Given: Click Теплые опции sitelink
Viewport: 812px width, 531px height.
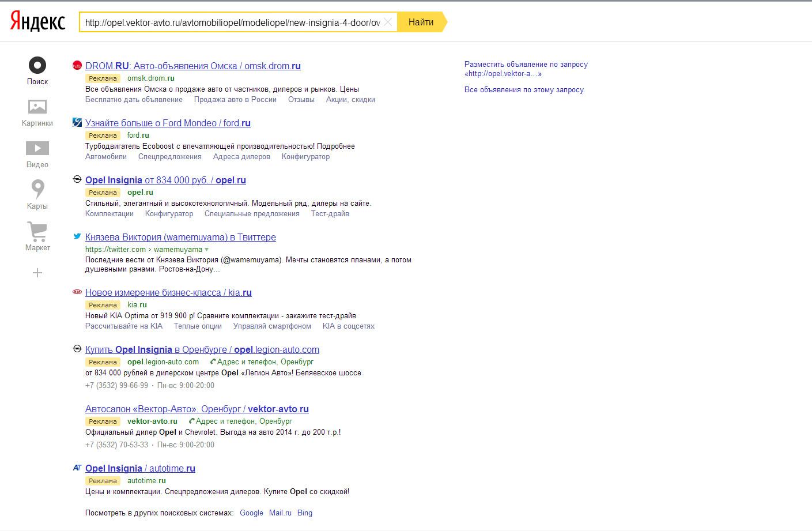Looking at the screenshot, I should [198, 326].
